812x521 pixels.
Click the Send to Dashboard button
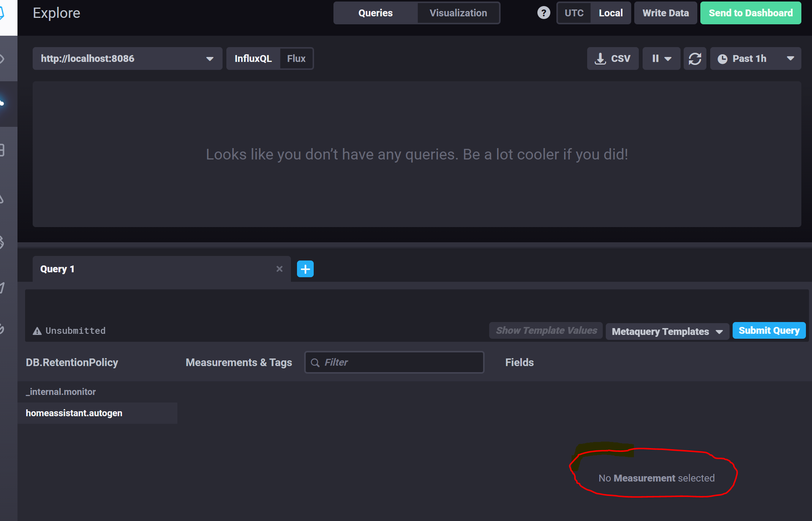[750, 13]
